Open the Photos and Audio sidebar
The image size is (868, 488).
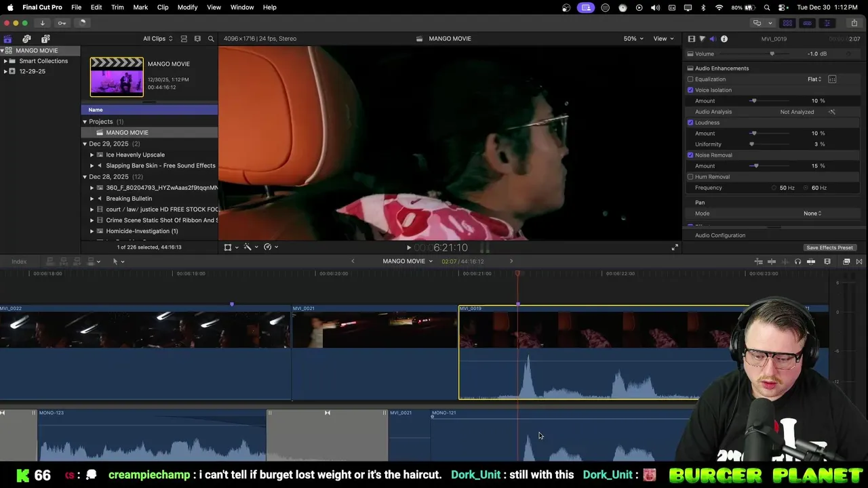click(x=26, y=39)
